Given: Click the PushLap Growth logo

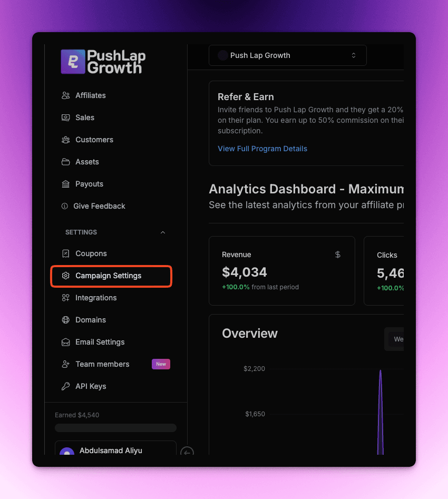Looking at the screenshot, I should (x=103, y=62).
